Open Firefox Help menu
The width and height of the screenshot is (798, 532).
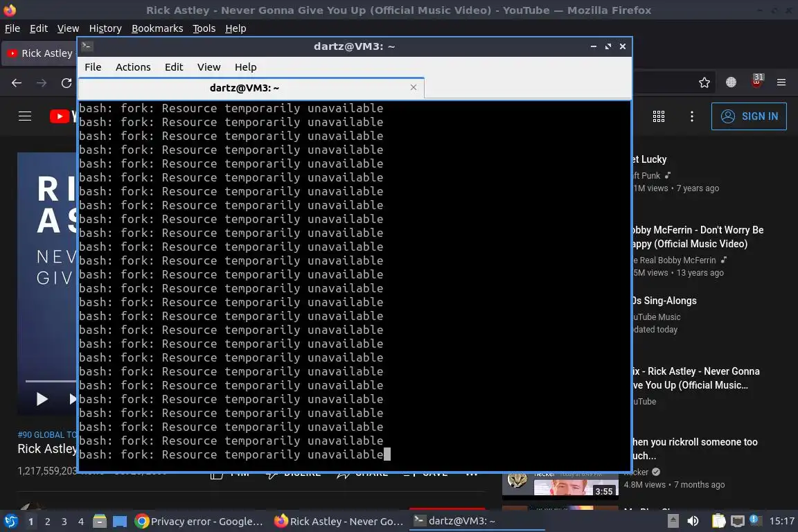[236, 28]
